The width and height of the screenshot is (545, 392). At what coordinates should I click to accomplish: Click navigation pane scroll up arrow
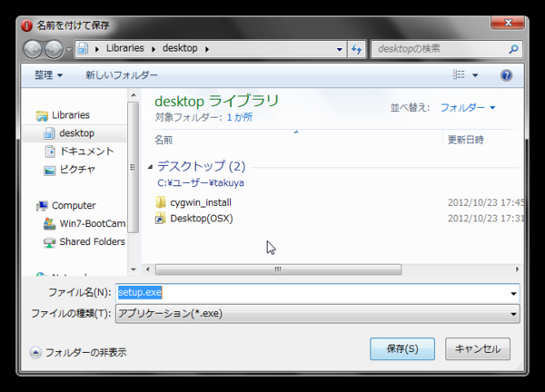click(134, 94)
